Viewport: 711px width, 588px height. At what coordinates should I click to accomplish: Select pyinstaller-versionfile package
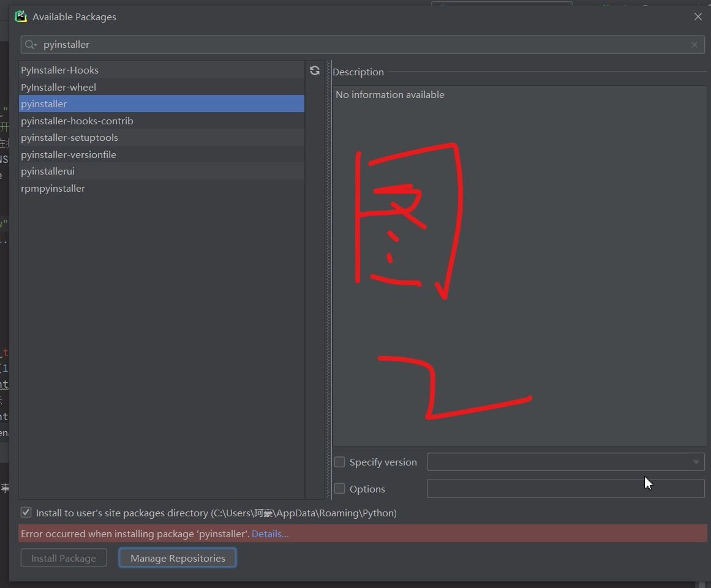[x=162, y=154]
